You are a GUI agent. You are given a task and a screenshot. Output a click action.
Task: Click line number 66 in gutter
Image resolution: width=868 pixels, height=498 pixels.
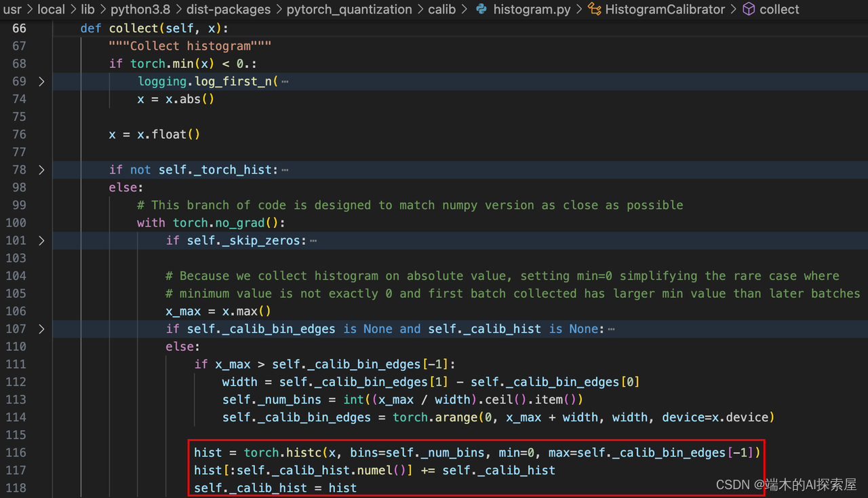[x=19, y=28]
